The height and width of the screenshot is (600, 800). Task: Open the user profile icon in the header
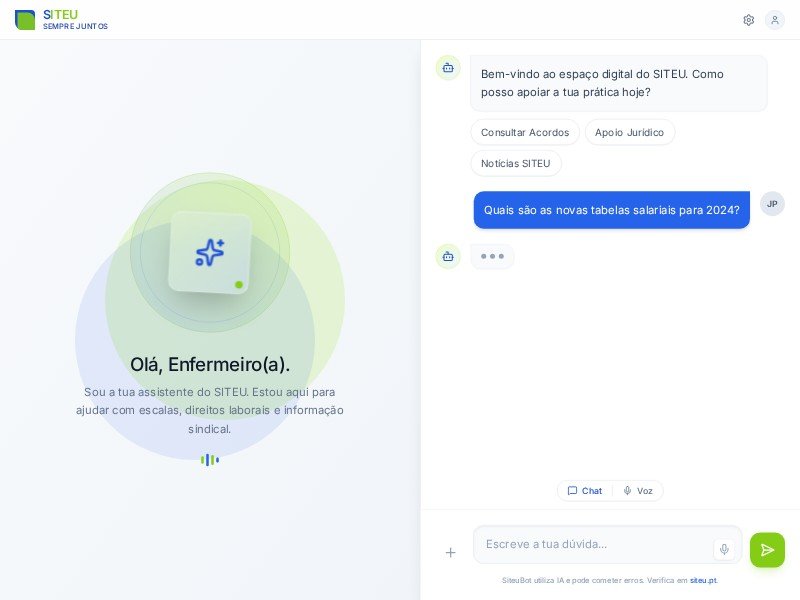[x=775, y=20]
